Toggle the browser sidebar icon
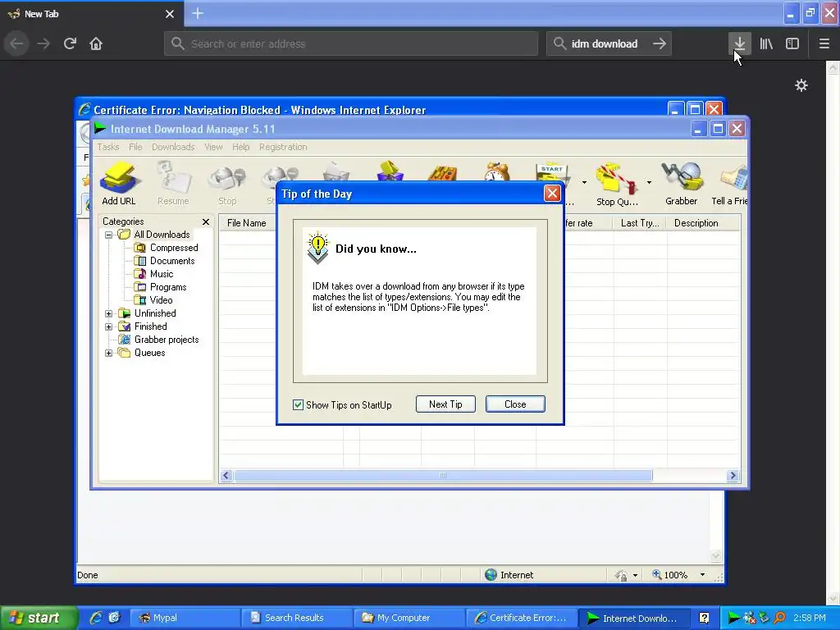840x630 pixels. click(792, 43)
